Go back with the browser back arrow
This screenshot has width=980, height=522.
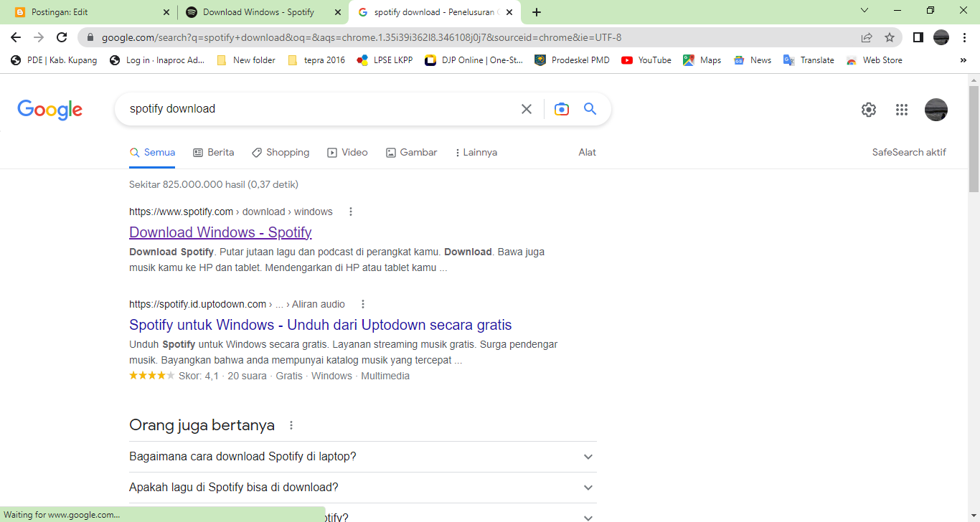click(x=16, y=37)
